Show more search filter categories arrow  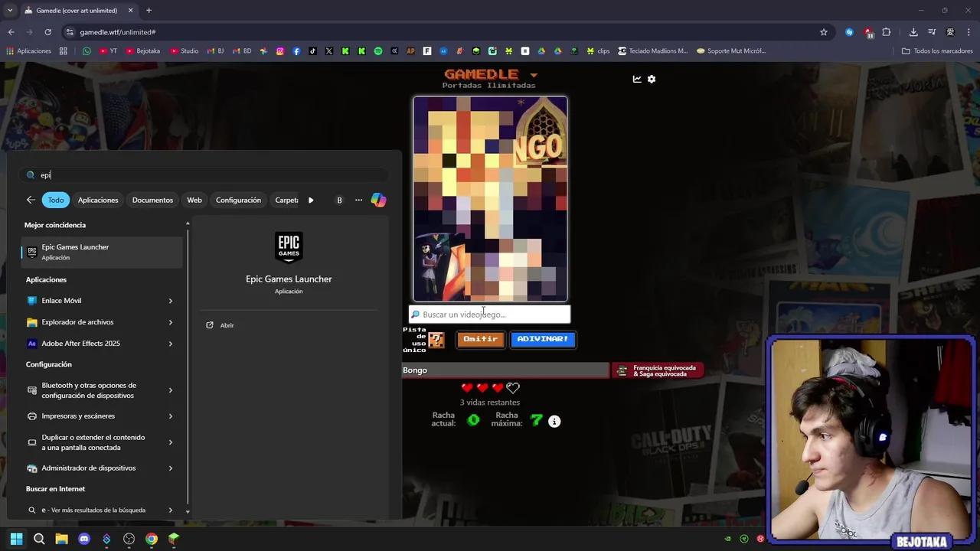[x=310, y=200]
